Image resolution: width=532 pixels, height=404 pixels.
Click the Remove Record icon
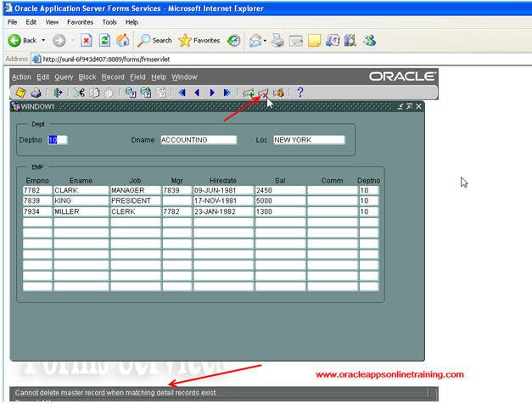[x=263, y=93]
